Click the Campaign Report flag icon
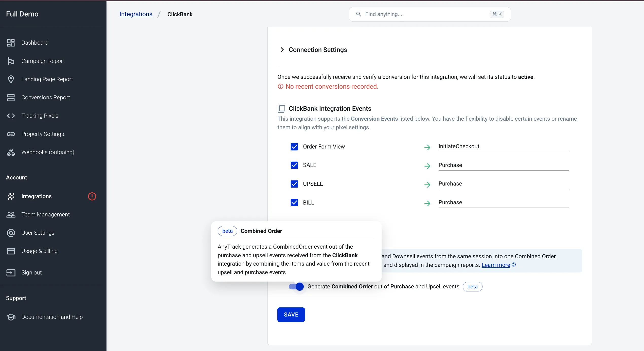This screenshot has width=644, height=351. [x=11, y=61]
